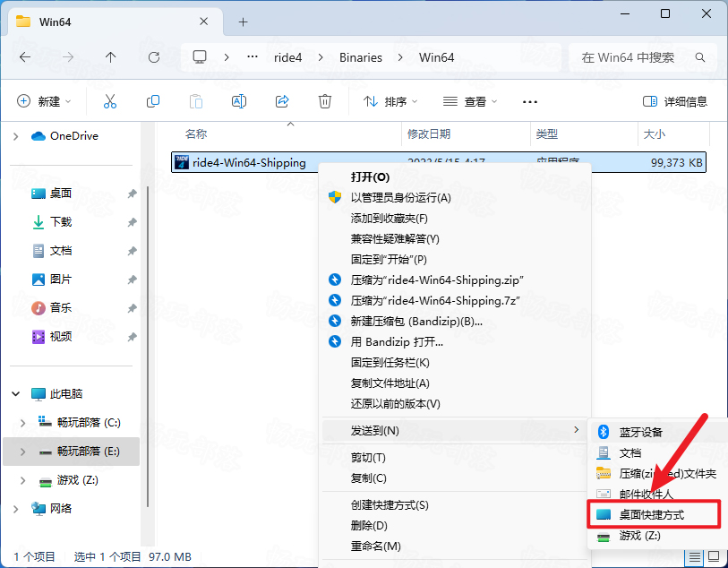Viewport: 728px width, 568px height.
Task: Open the 发送到(N) submenu
Action: coord(454,431)
